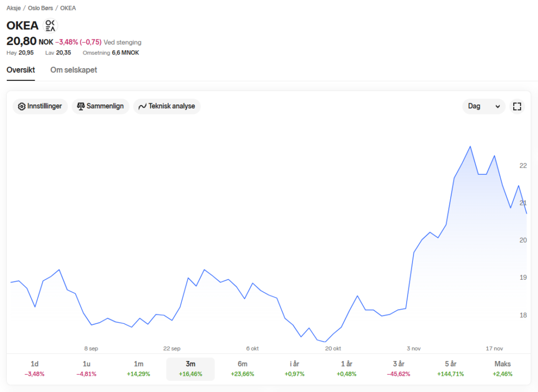Expand the Dag interval dropdown
538x392 pixels.
pos(483,107)
